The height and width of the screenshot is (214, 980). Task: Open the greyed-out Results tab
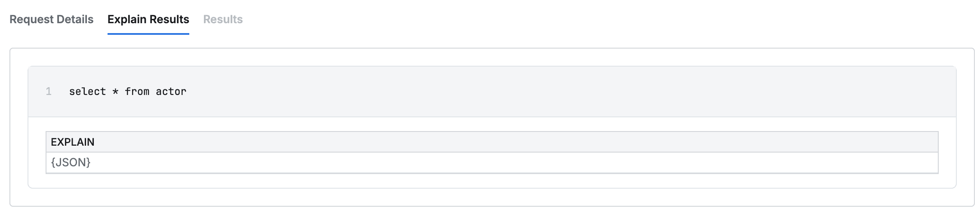click(223, 19)
